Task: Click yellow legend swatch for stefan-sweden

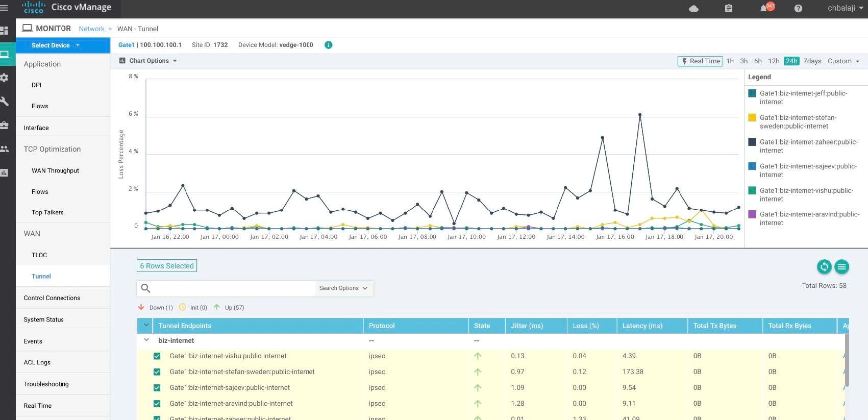Action: coord(752,118)
